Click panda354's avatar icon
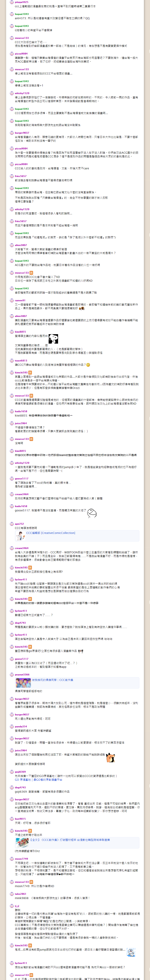150x980 pixels. (12, 727)
